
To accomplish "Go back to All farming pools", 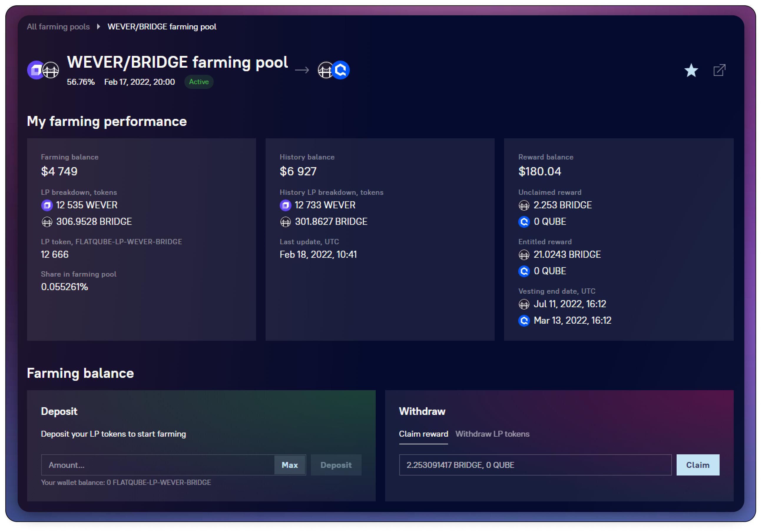I will point(58,26).
